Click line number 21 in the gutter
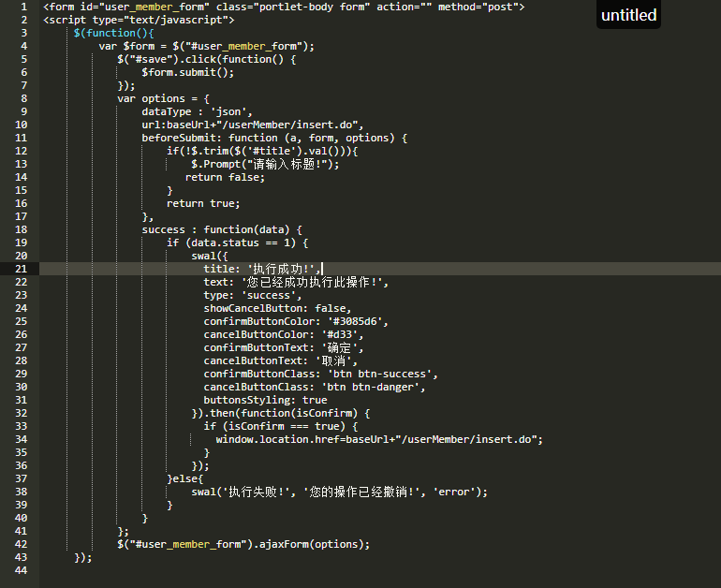The width and height of the screenshot is (721, 588). (22, 269)
